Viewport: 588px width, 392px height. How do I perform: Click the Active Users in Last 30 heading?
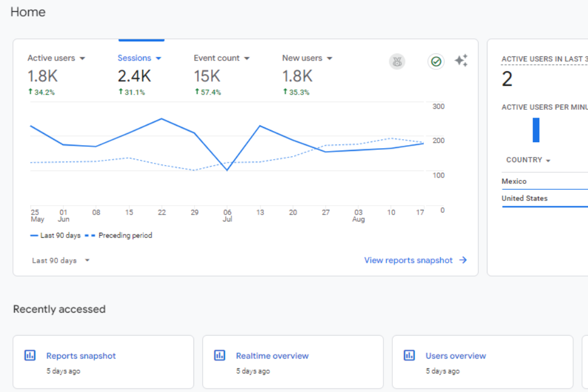point(544,59)
